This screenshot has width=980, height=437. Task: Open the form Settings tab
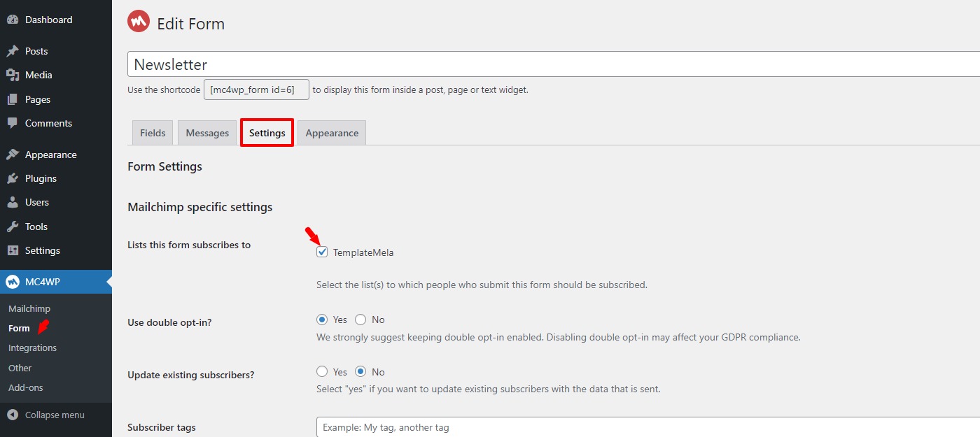(267, 133)
